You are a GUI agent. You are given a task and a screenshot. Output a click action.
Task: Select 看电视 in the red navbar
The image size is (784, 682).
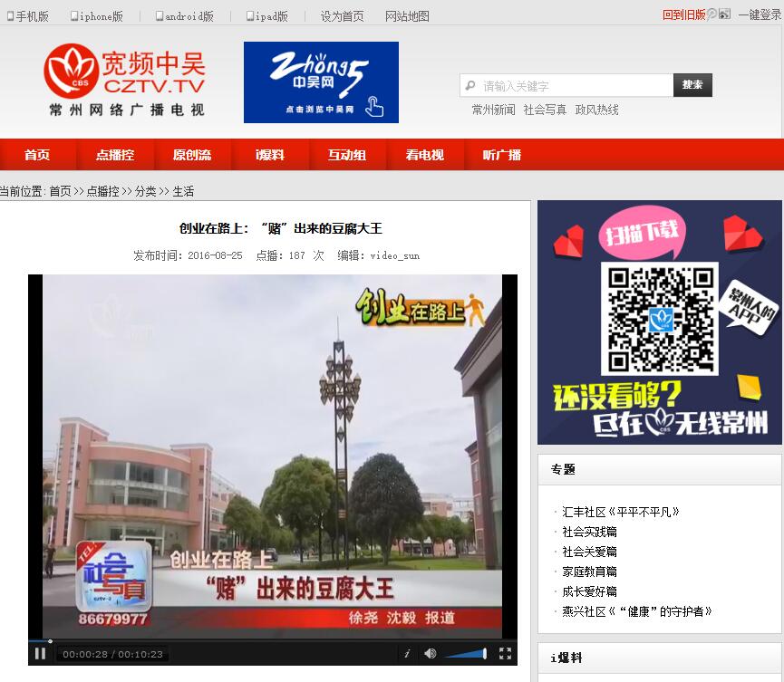pyautogui.click(x=424, y=155)
